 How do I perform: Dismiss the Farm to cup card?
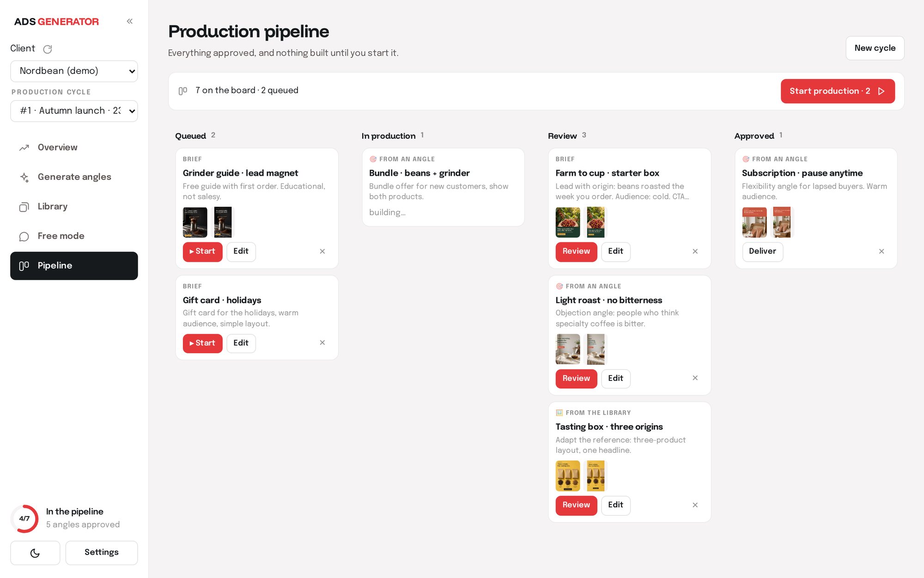(x=695, y=252)
